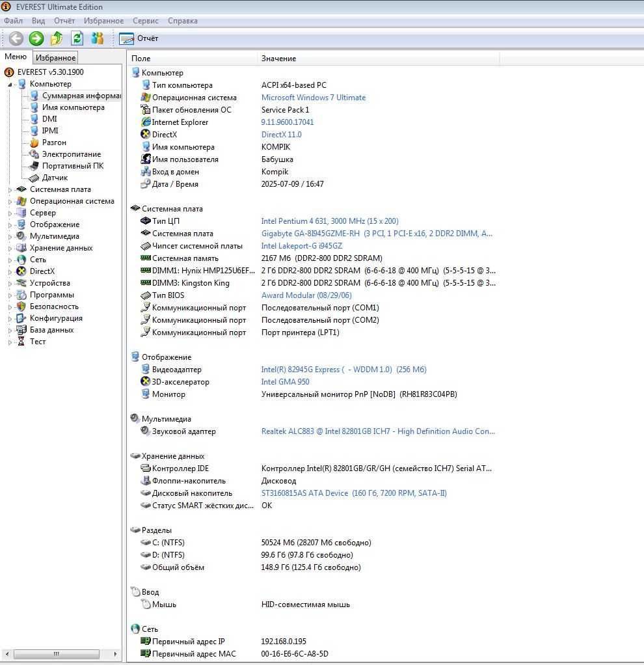Screen dimensions: 644x665
Task: Open the ST3160815AS ATA Device link
Action: click(354, 493)
